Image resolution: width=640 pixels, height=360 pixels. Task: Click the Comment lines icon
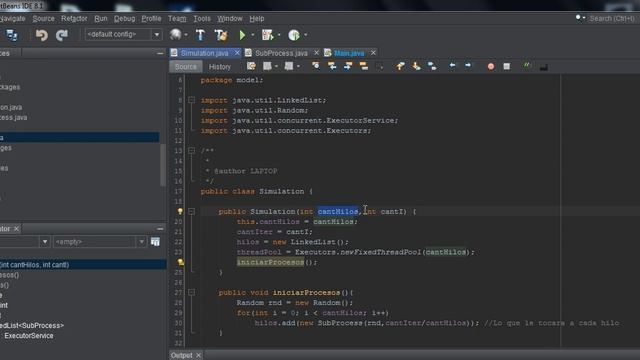coord(527,65)
